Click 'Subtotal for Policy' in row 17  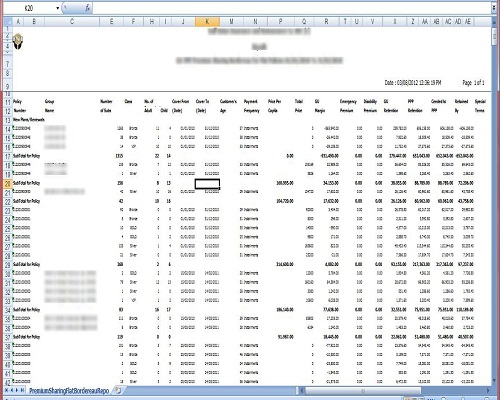tap(26, 156)
